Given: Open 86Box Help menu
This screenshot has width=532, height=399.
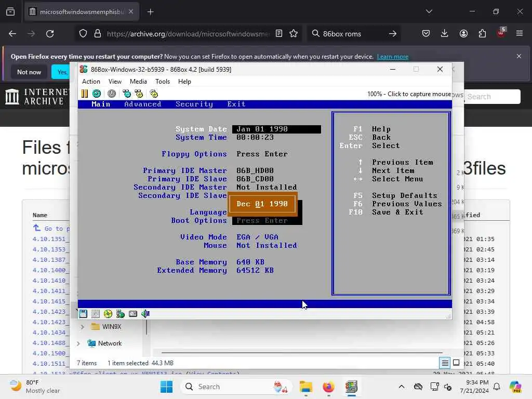Looking at the screenshot, I should click(x=184, y=82).
